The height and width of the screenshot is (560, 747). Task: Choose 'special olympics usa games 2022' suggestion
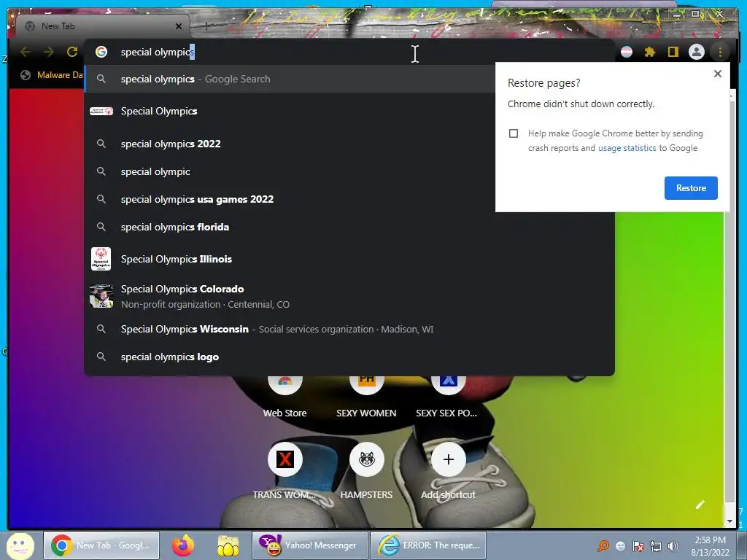[290, 199]
